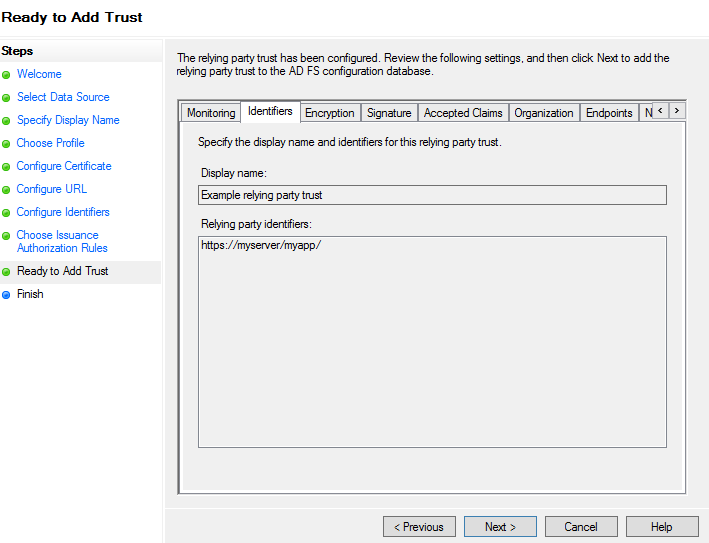Switch to the Monitoring tab
The height and width of the screenshot is (543, 709).
pos(211,113)
